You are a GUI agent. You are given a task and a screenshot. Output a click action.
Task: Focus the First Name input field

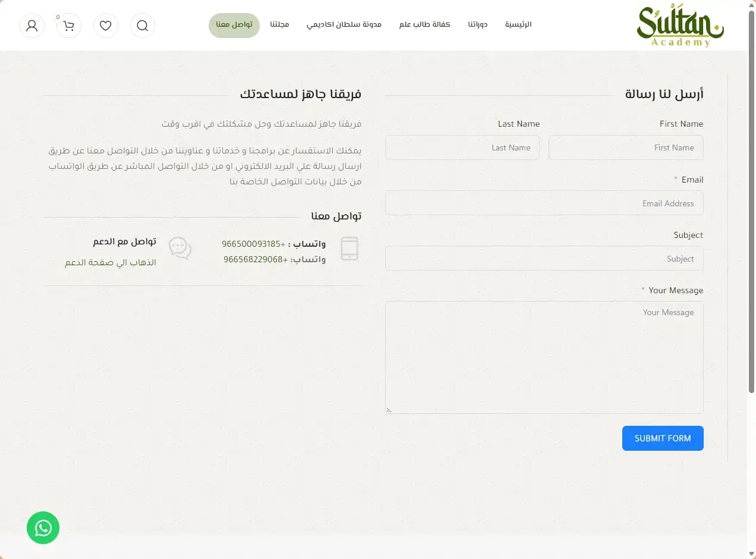[x=626, y=147]
